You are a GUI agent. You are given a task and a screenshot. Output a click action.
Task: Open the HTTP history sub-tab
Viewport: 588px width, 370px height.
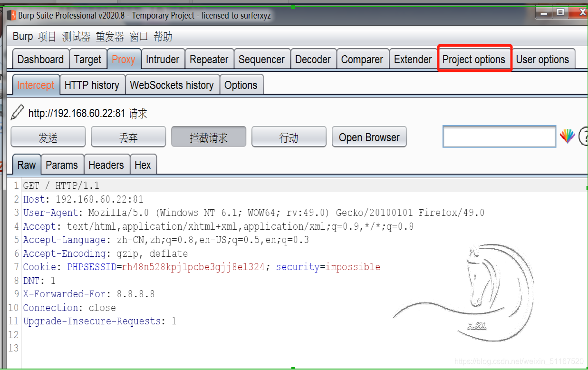pos(92,85)
